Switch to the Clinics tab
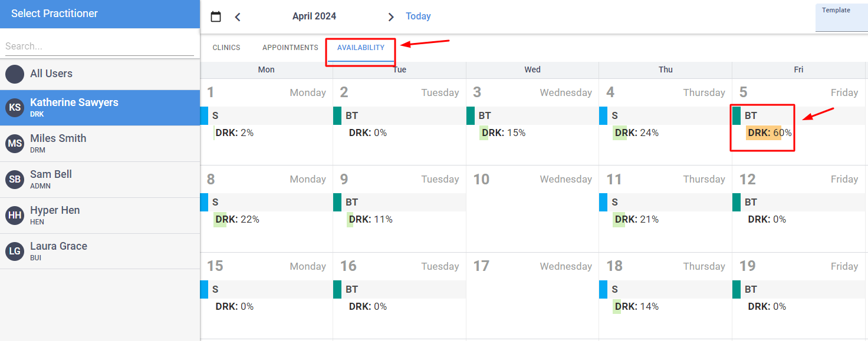The image size is (868, 341). point(226,48)
